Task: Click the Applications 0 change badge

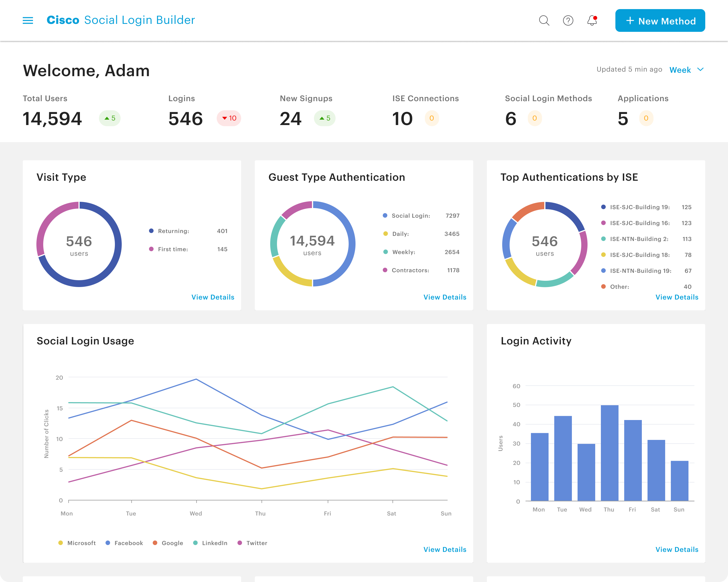Action: (x=646, y=119)
